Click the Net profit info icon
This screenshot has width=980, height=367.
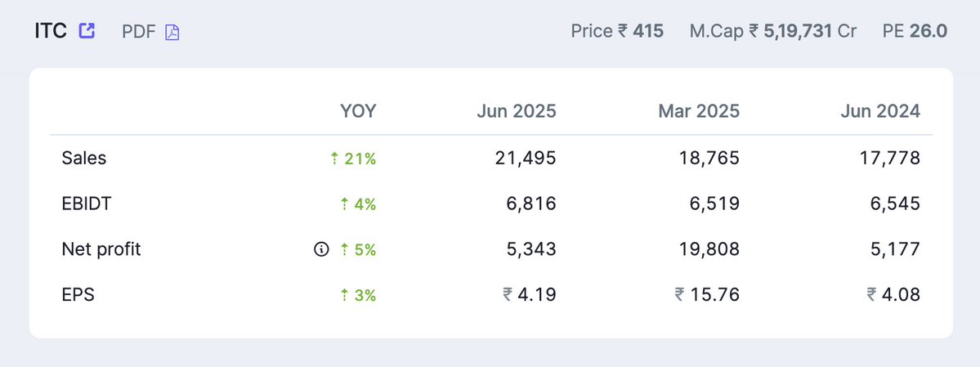point(321,249)
